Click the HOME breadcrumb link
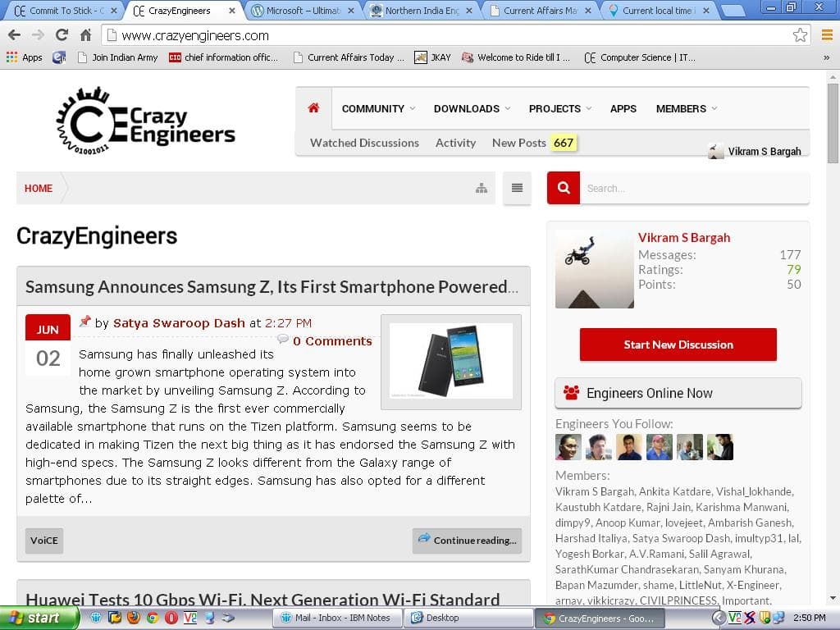The height and width of the screenshot is (630, 840). coord(39,188)
